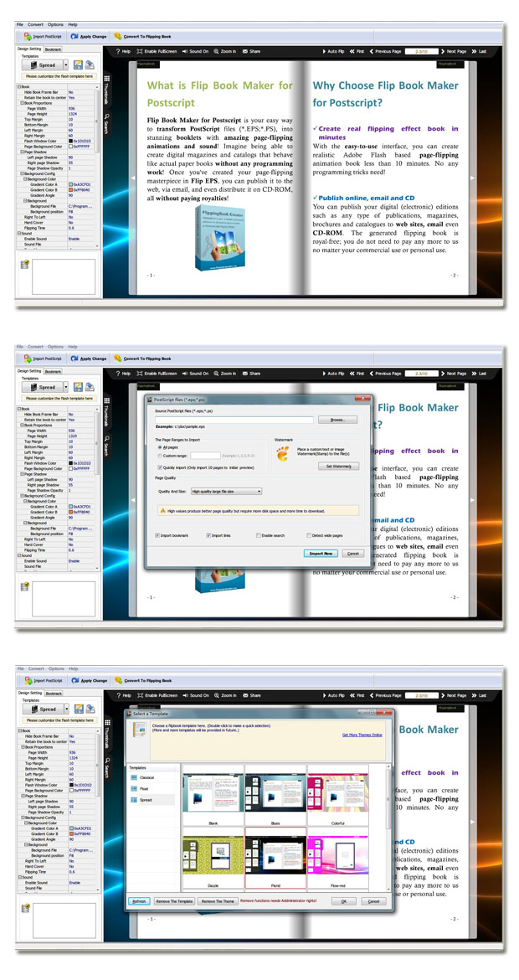Click the Source PostScript files path field
This screenshot has height=980, width=519.
pyautogui.click(x=234, y=420)
